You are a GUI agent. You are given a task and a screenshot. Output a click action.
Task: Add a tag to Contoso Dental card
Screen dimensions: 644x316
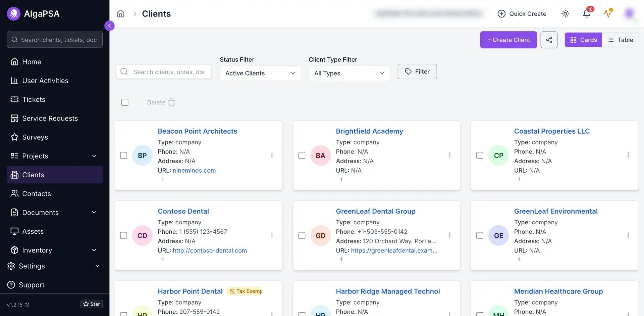pos(163,259)
